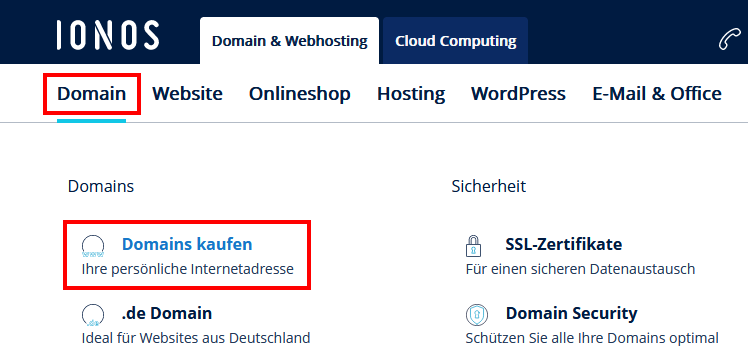The height and width of the screenshot is (361, 748).
Task: Click the text "Ideal für Websites aus Deutschland"
Action: pyautogui.click(x=196, y=338)
